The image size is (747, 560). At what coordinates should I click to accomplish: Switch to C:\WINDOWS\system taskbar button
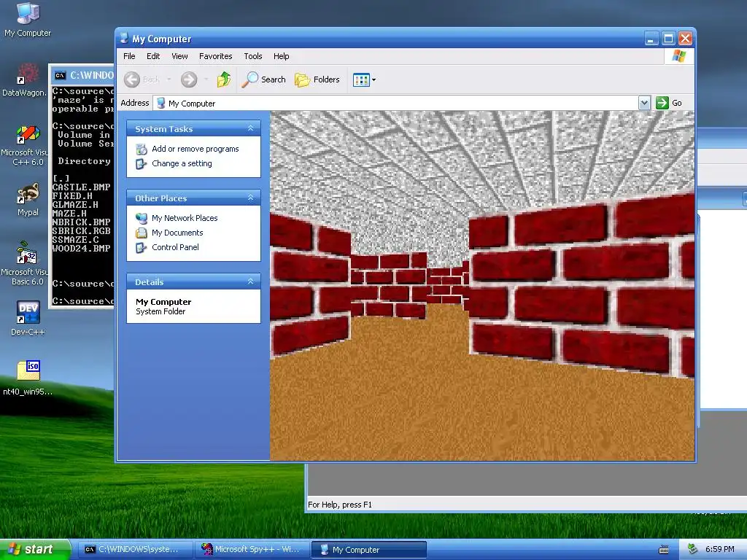(134, 550)
